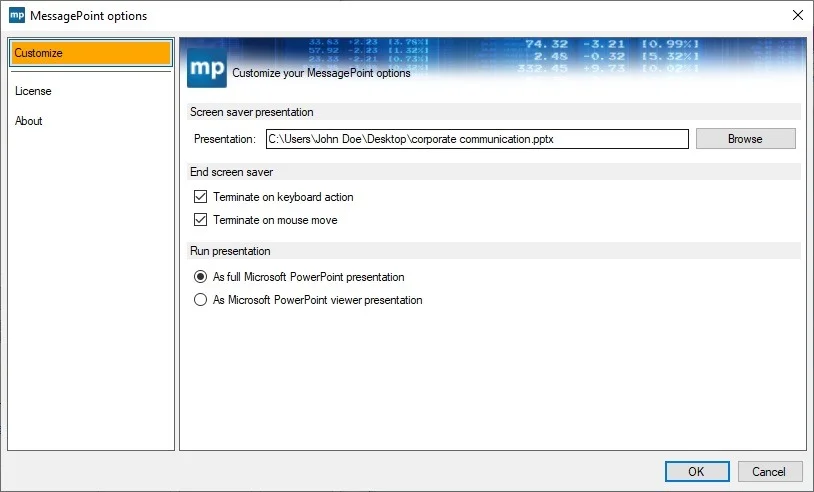Confirm settings with OK button
Viewport: 814px width, 492px height.
(697, 471)
